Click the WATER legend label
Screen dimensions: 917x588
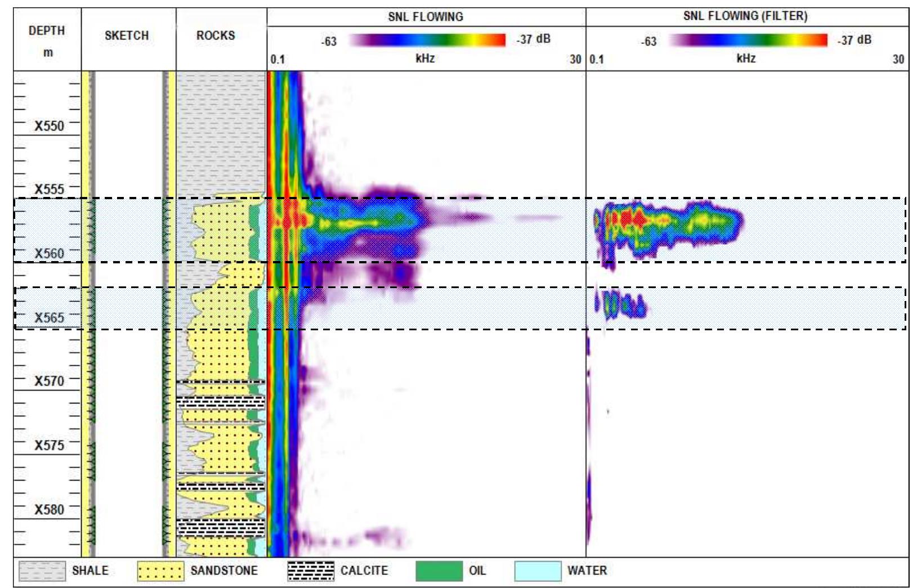pos(587,571)
